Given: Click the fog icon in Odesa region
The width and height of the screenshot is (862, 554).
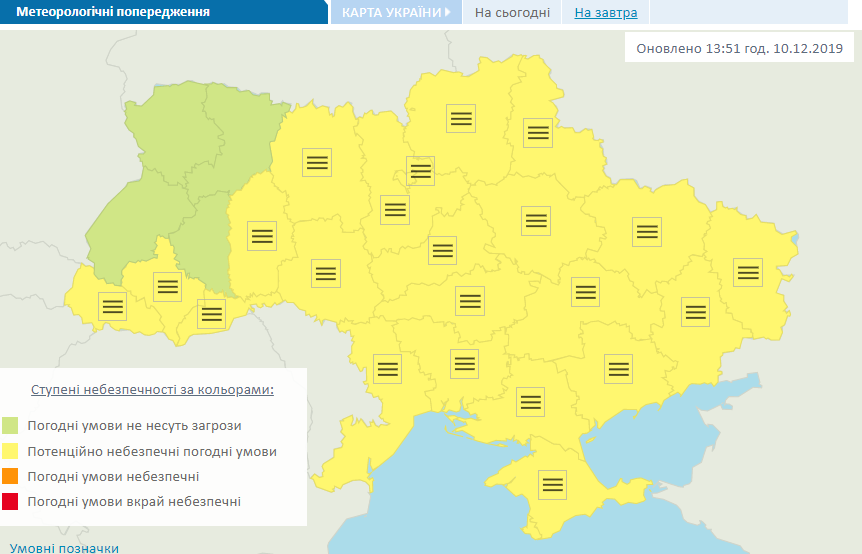Looking at the screenshot, I should point(387,368).
